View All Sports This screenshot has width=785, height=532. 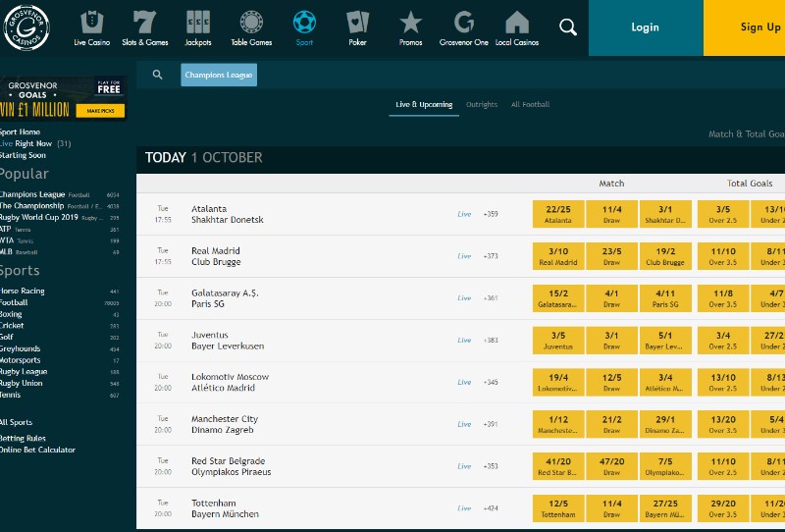(x=17, y=422)
